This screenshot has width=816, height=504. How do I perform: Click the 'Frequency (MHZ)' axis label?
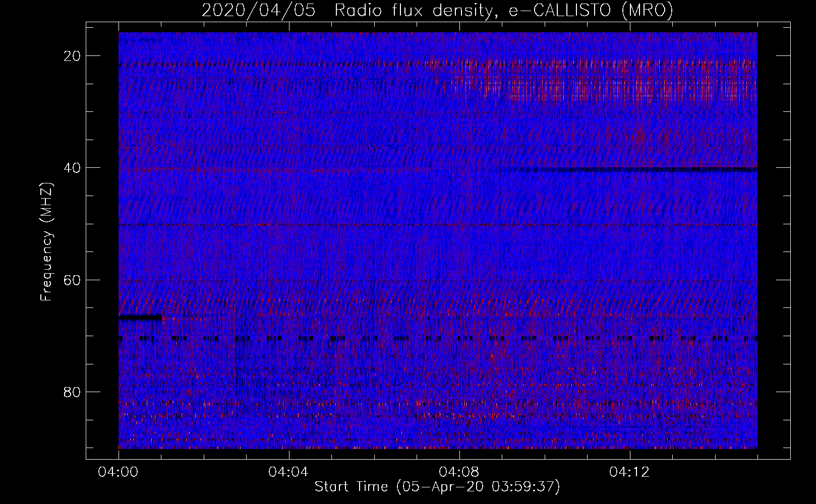coord(46,242)
